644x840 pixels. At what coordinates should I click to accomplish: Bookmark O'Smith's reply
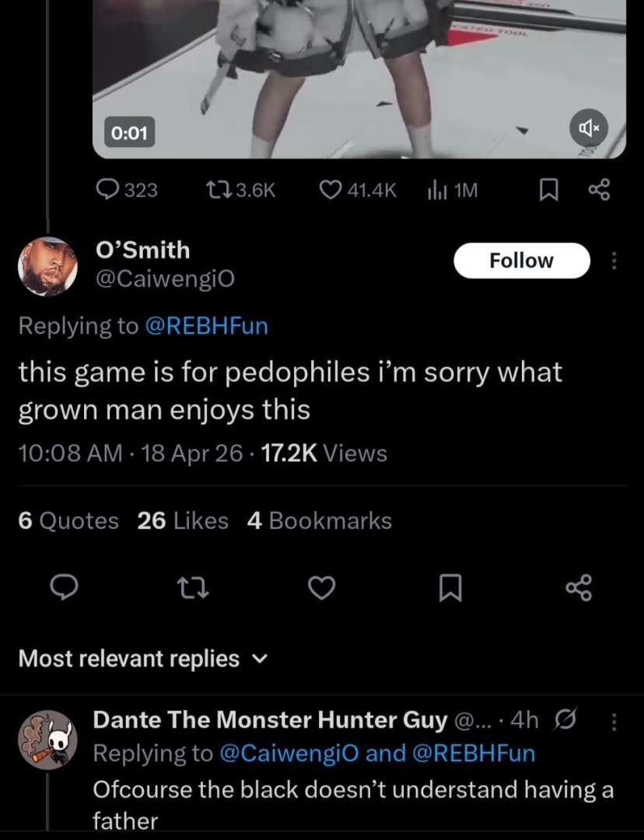(x=450, y=590)
